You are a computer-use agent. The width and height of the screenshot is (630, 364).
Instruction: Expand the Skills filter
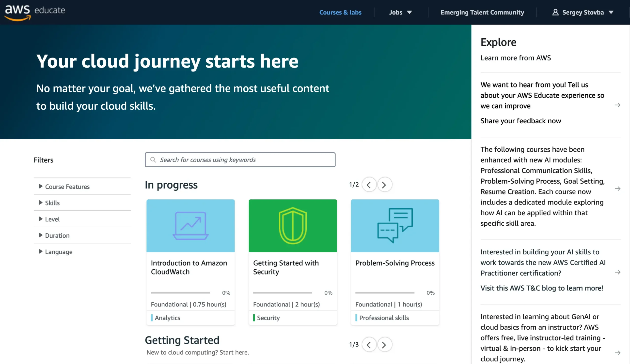[82, 203]
